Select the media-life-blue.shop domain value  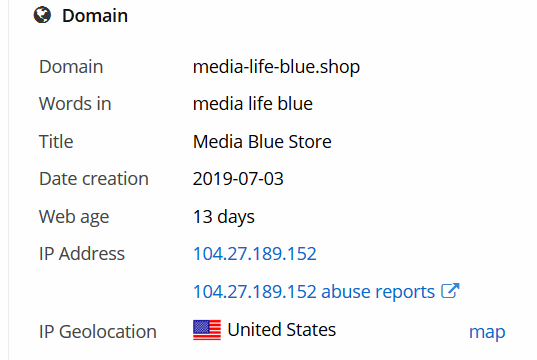(x=276, y=66)
